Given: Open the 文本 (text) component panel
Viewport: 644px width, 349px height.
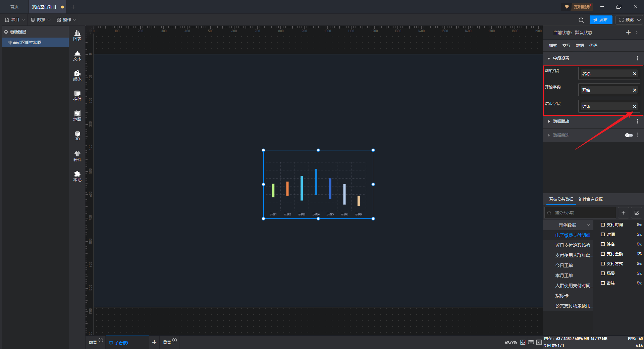Looking at the screenshot, I should click(x=77, y=55).
